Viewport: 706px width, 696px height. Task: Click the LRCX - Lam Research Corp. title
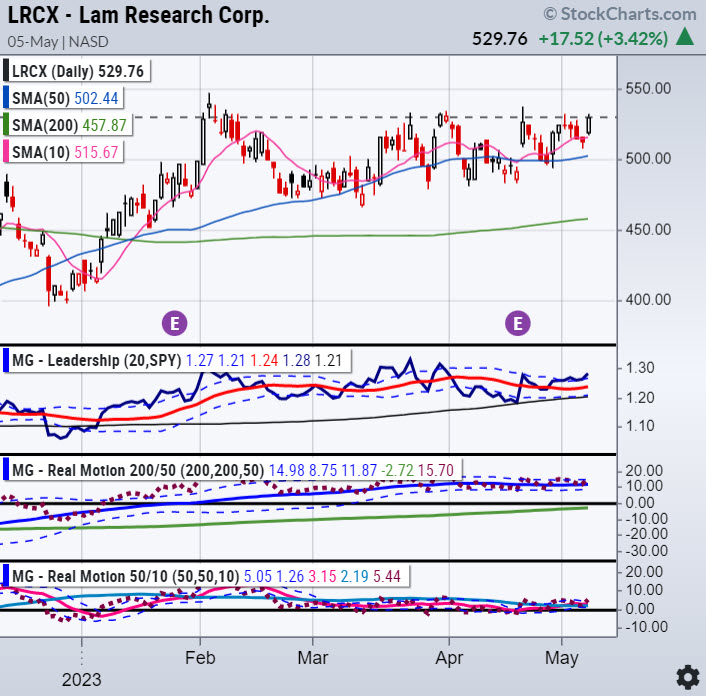(x=135, y=17)
